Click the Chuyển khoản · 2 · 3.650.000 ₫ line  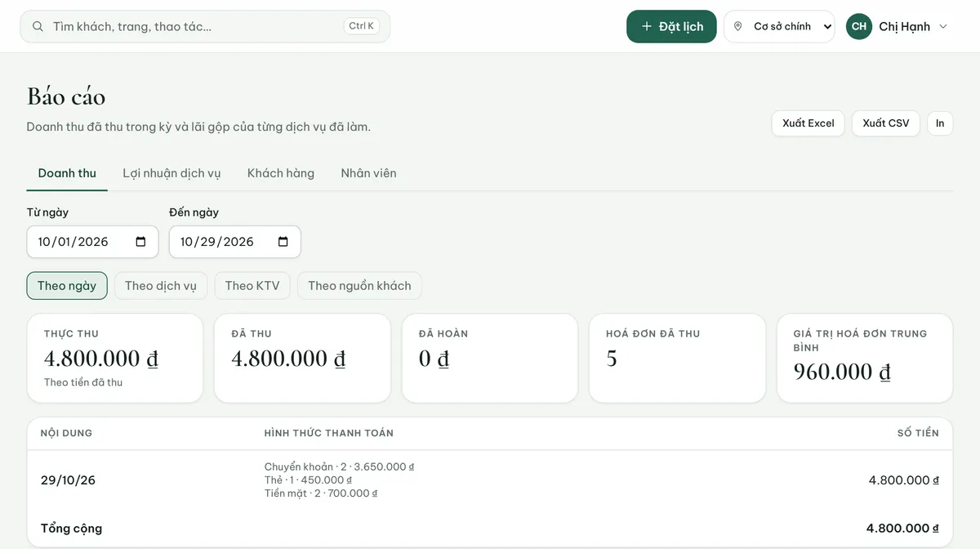tap(339, 467)
